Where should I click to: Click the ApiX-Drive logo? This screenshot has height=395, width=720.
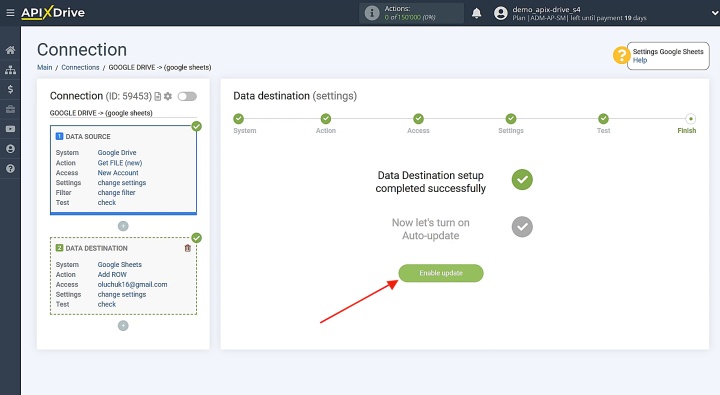[x=53, y=12]
